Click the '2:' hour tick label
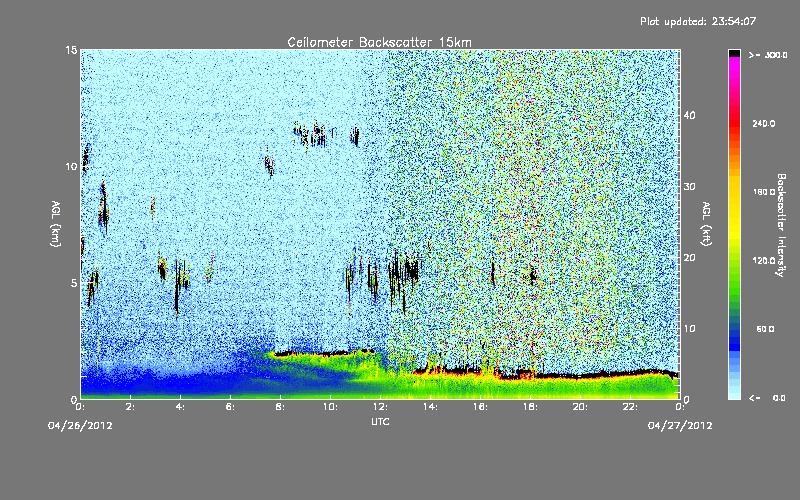The image size is (800, 500). [131, 407]
